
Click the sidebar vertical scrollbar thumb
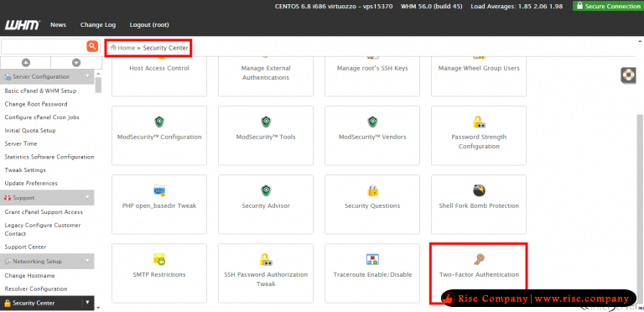[98, 85]
